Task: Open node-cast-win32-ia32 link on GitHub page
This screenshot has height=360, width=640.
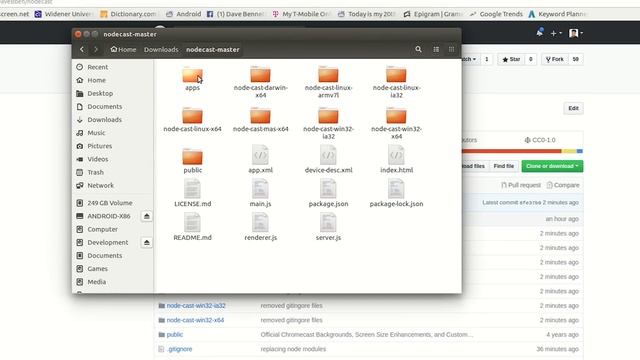Action: click(196, 306)
